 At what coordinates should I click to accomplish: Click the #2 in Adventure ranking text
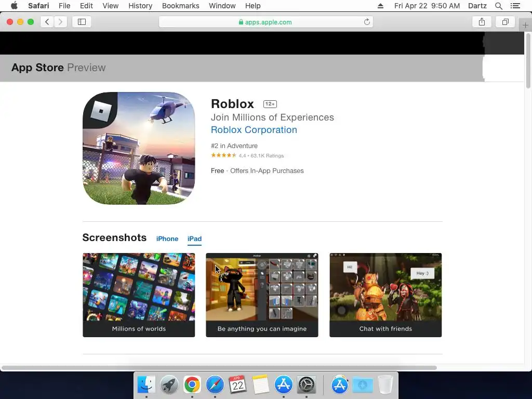[x=234, y=146]
